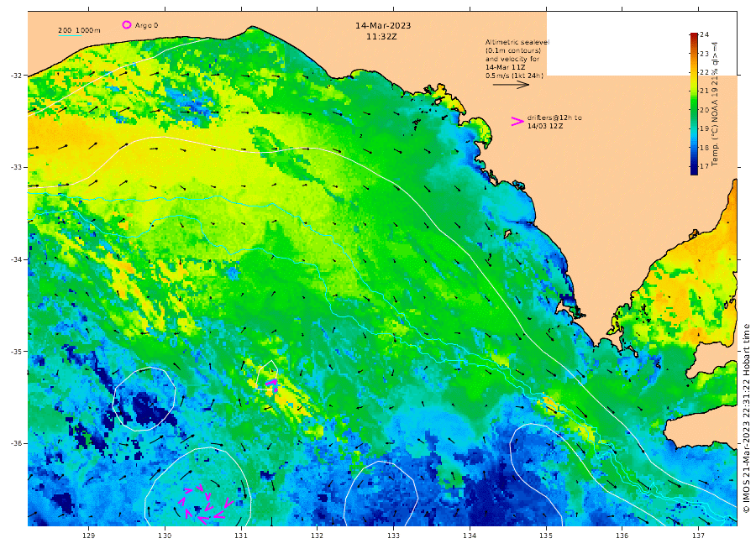Click the magenta drifter arrow near 131.4E 35.3S
The width and height of the screenshot is (756, 554).
pyautogui.click(x=272, y=384)
